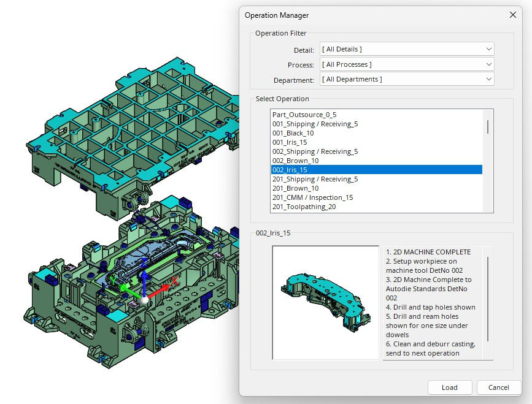Pick the 201_Brown_10 operation

pos(377,188)
